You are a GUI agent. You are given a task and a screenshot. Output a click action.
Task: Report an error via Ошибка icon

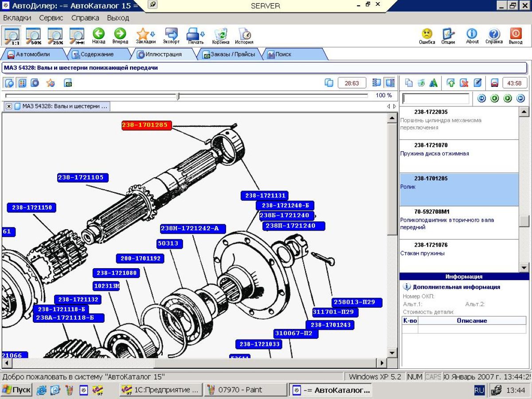tap(427, 35)
